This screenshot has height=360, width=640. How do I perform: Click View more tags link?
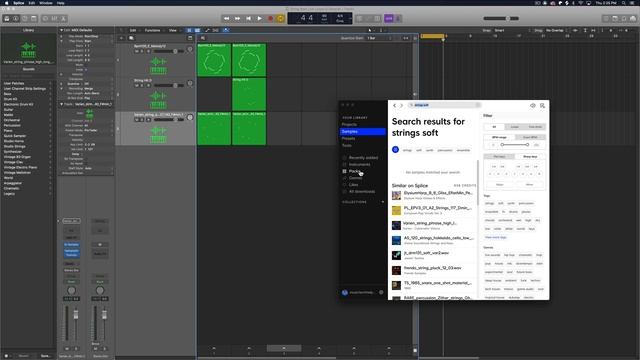coord(496,237)
